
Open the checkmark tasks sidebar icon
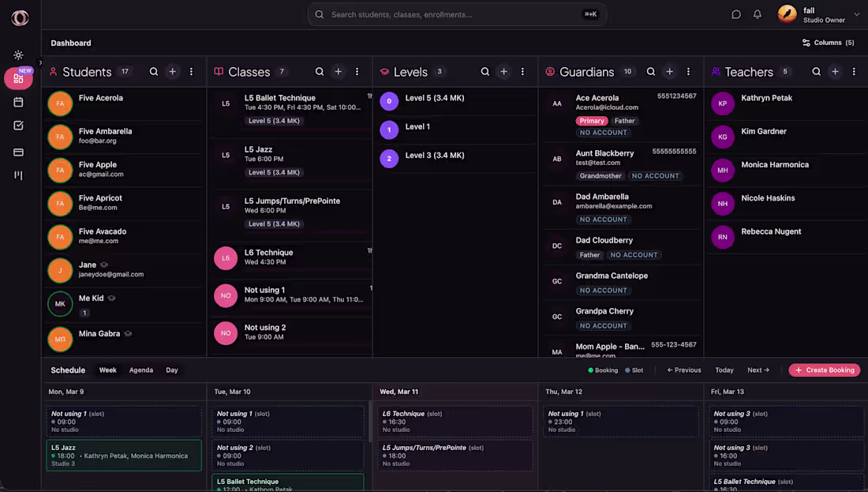tap(18, 126)
